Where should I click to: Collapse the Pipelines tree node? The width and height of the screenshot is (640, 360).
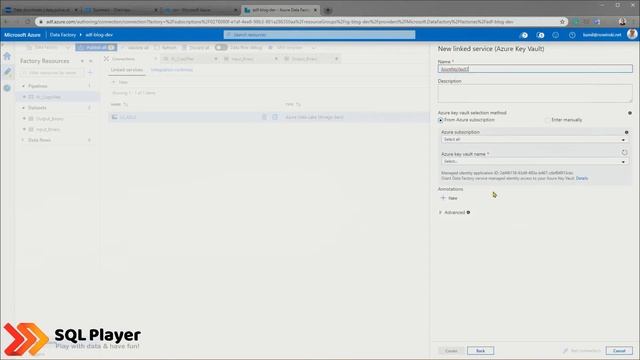point(23,86)
